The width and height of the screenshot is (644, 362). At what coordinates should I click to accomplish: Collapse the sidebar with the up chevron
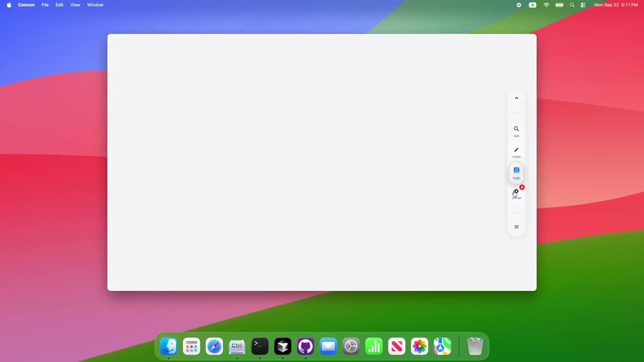(x=516, y=98)
